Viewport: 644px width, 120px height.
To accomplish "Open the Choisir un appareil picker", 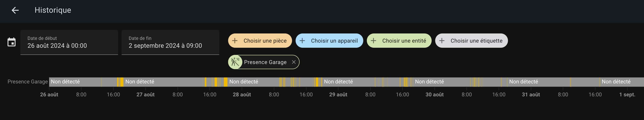I will click(x=334, y=41).
